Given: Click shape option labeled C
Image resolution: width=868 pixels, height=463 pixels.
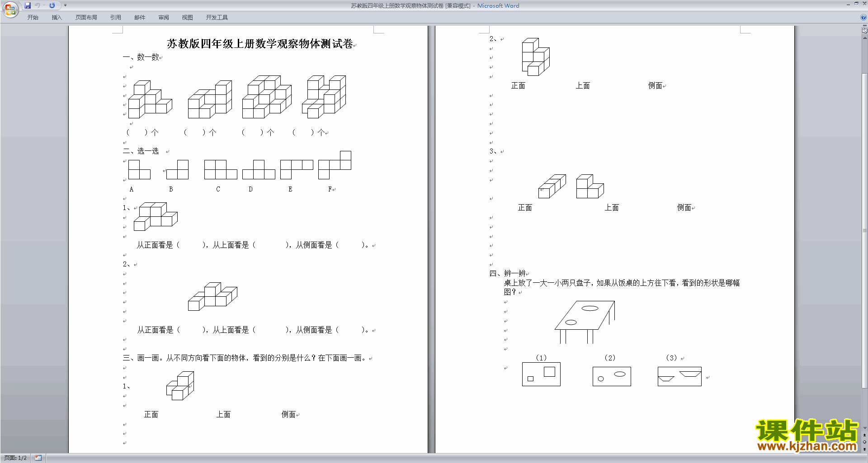Looking at the screenshot, I should pyautogui.click(x=221, y=169).
